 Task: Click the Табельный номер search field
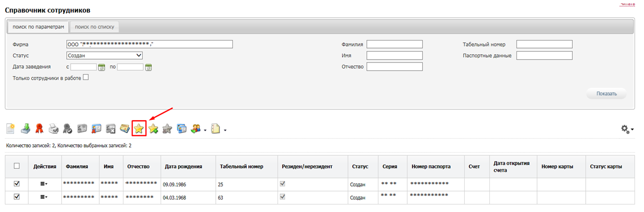tap(545, 44)
